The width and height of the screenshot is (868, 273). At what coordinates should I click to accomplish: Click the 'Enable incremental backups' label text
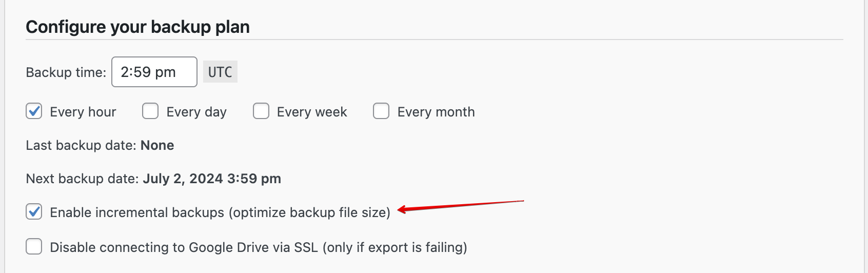[x=220, y=212]
